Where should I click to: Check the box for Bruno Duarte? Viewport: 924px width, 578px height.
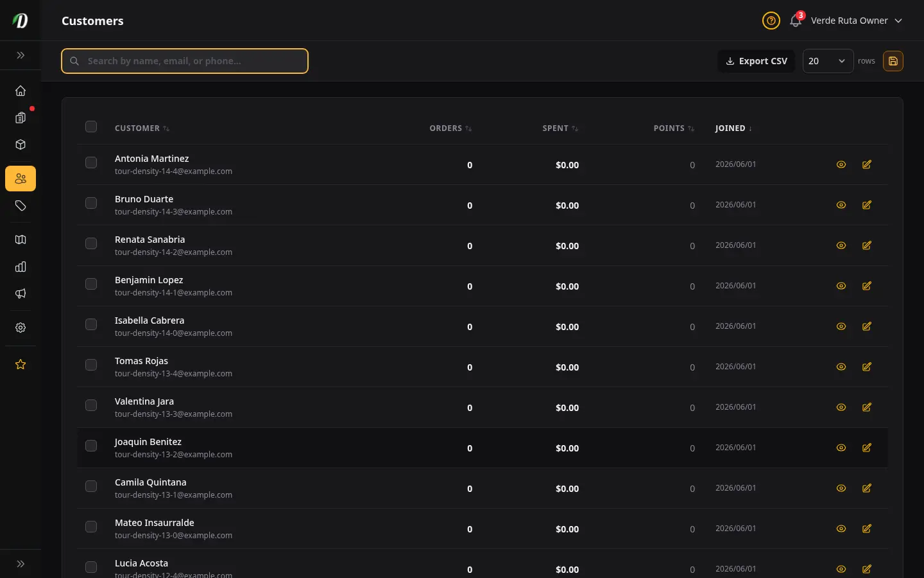pos(91,203)
